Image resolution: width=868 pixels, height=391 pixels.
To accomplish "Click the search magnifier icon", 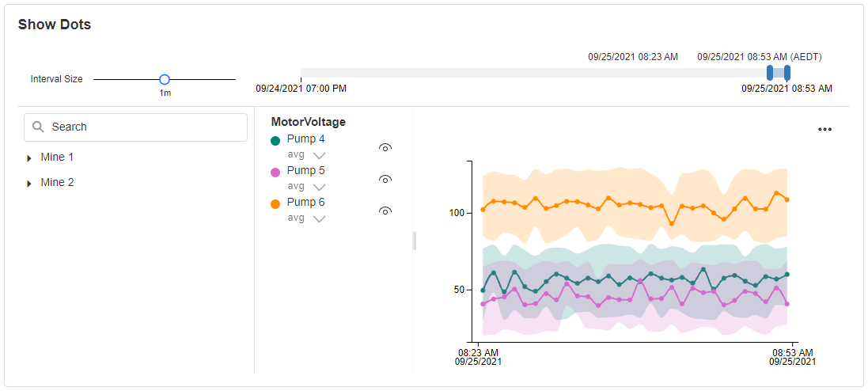I will 38,127.
